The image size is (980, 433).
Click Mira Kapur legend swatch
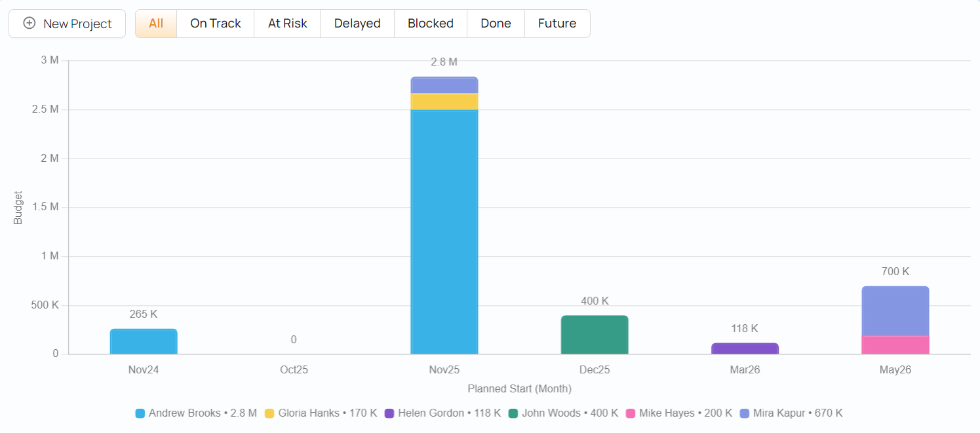pyautogui.click(x=744, y=413)
